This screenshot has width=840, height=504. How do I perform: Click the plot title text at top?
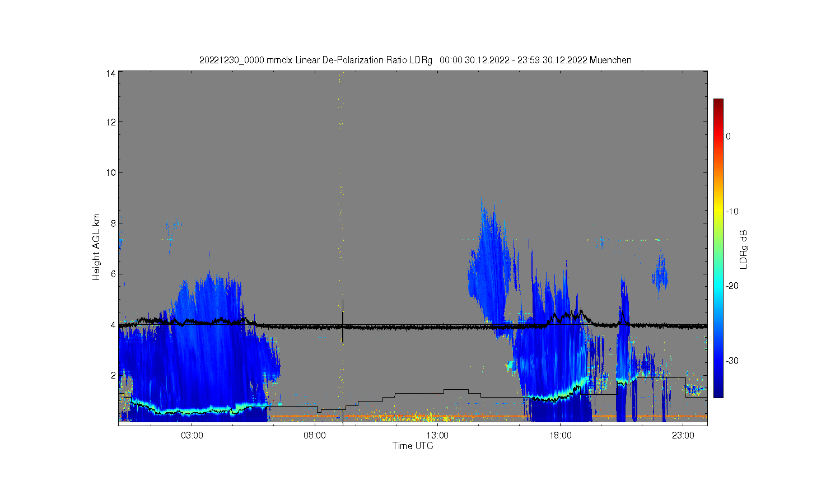[x=415, y=60]
